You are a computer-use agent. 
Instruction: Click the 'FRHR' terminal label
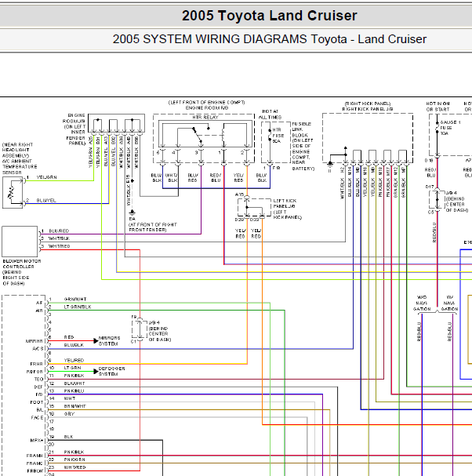tap(36, 364)
